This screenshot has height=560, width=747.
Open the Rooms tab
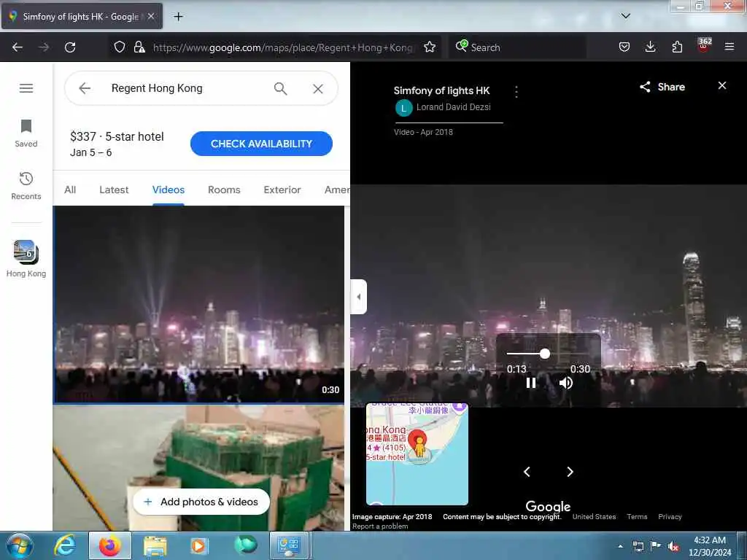pyautogui.click(x=224, y=190)
